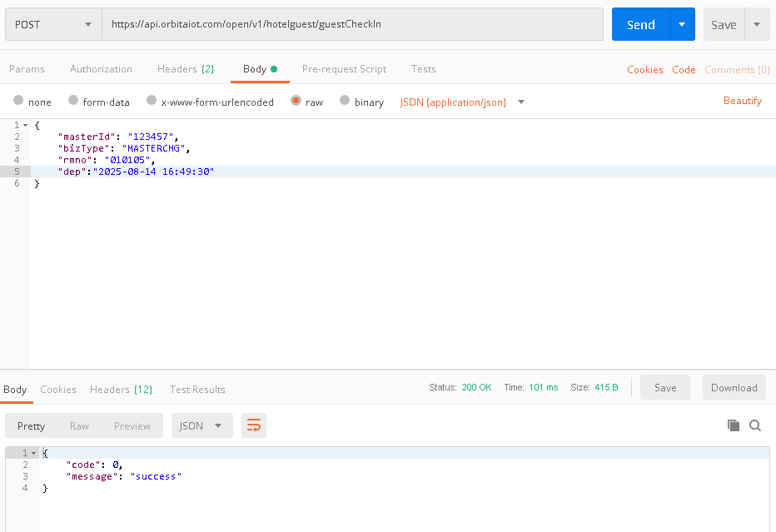Switch to the Authorization tab
This screenshot has width=776, height=532.
click(x=101, y=69)
